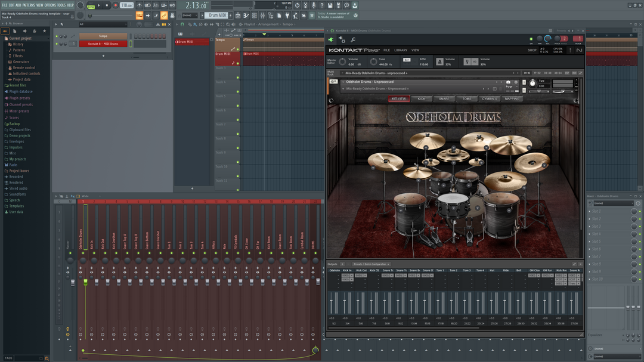Click the info (i) icon on the Odeholm Drums header

(x=516, y=82)
